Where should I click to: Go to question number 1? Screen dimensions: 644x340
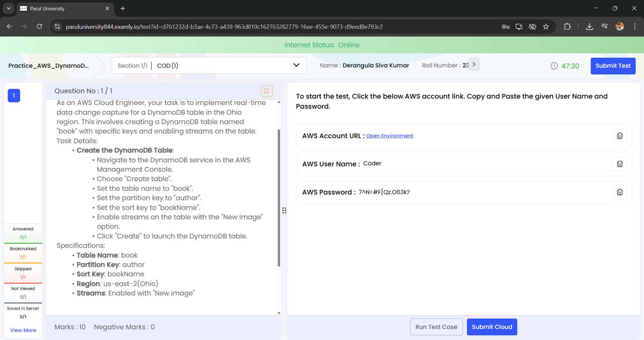pos(14,95)
